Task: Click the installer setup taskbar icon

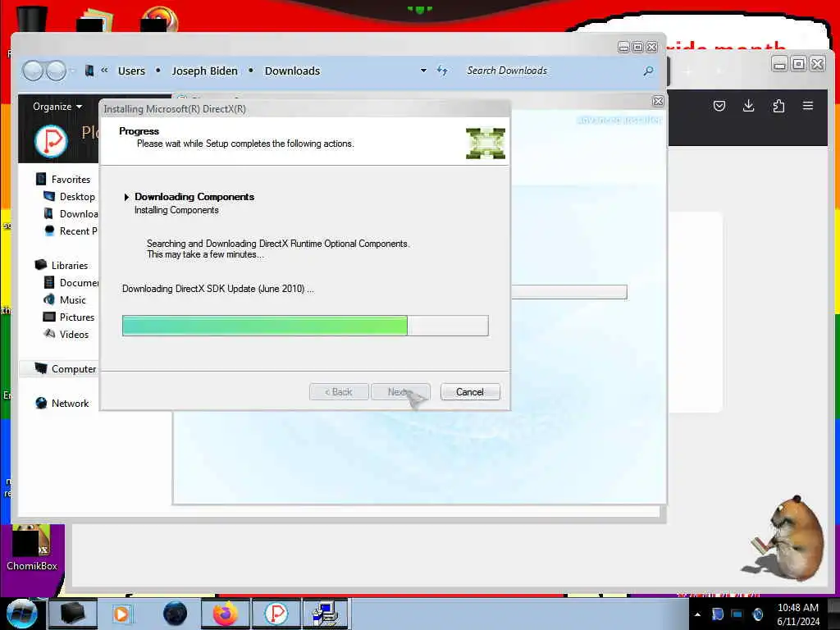Action: [326, 614]
